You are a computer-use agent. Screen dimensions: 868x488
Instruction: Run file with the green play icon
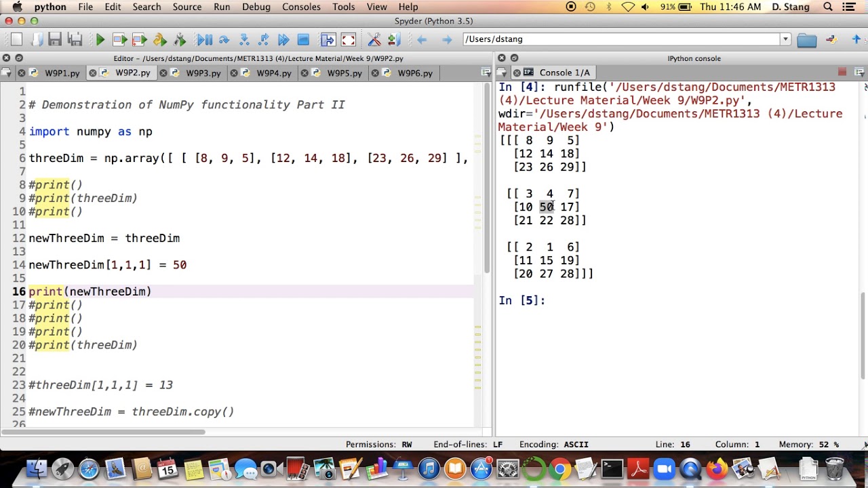coord(100,39)
